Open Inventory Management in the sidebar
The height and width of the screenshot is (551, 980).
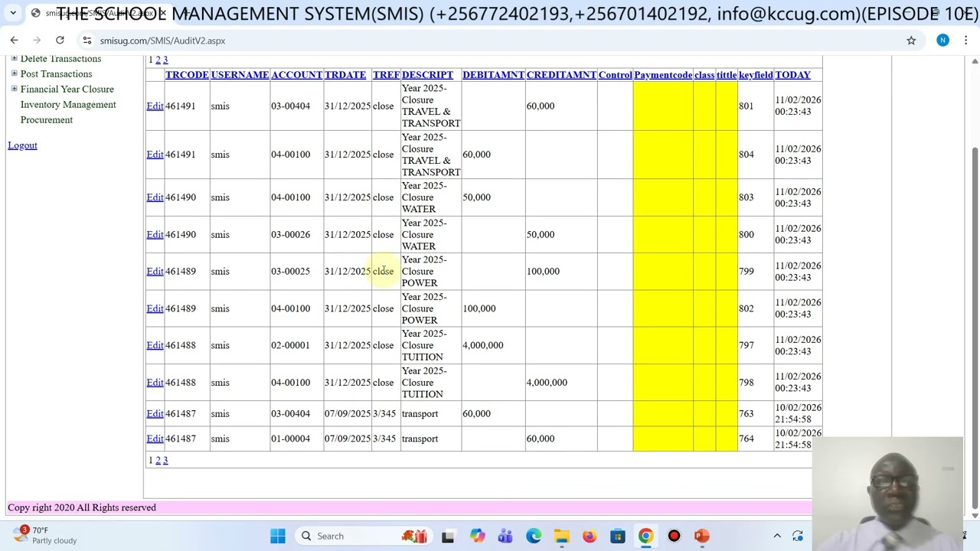pyautogui.click(x=68, y=105)
